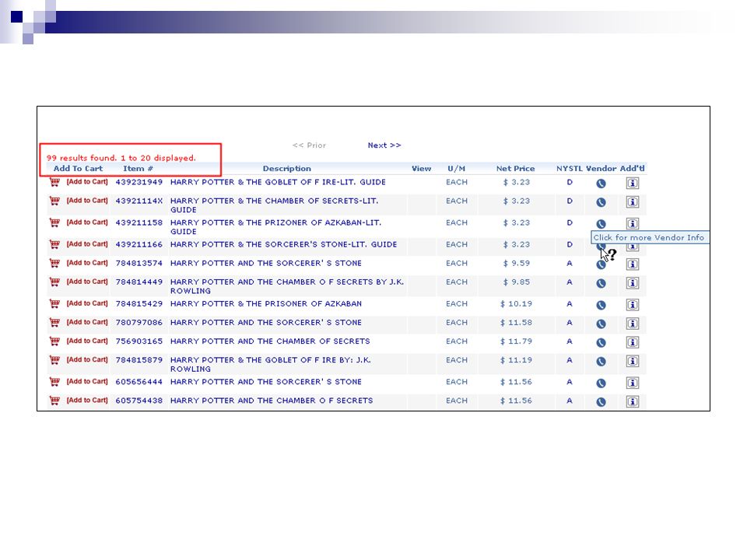This screenshot has height=560, width=747.
Task: Show additional info icon for item 780797086
Action: coord(632,324)
